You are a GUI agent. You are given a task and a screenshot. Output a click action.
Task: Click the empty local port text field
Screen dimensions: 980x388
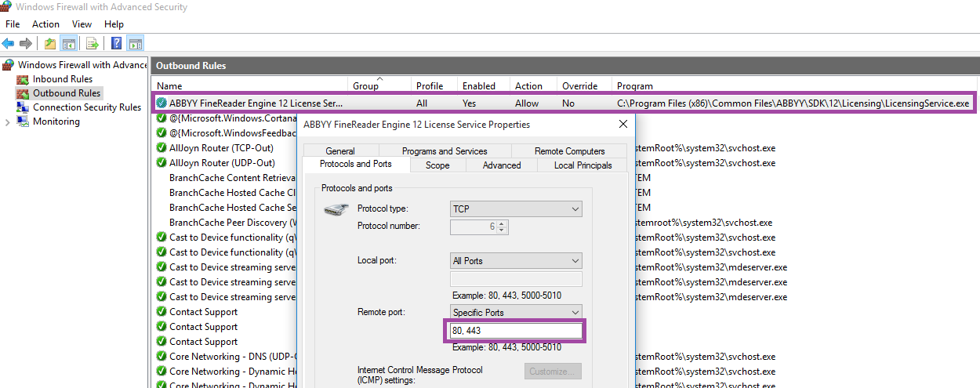516,280
